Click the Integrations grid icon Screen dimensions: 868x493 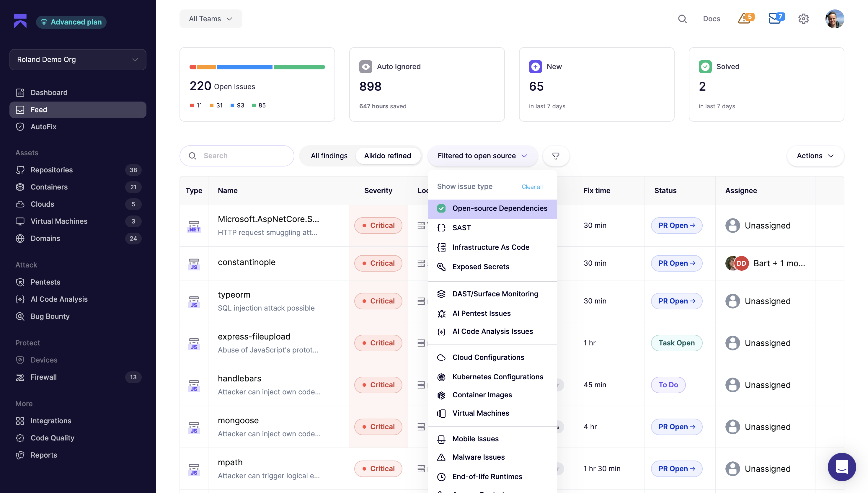click(20, 421)
